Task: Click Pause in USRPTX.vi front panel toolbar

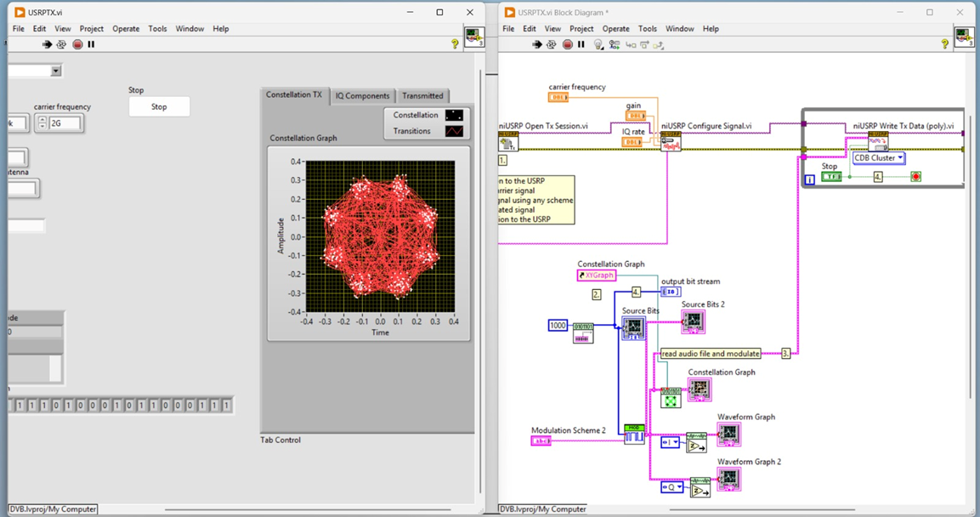Action: [x=91, y=44]
